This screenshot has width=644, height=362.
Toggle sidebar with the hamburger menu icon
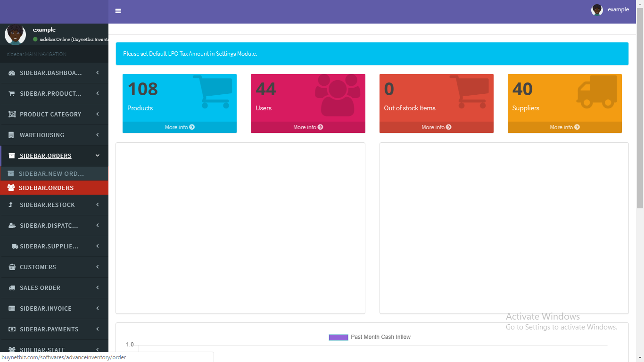(x=118, y=11)
